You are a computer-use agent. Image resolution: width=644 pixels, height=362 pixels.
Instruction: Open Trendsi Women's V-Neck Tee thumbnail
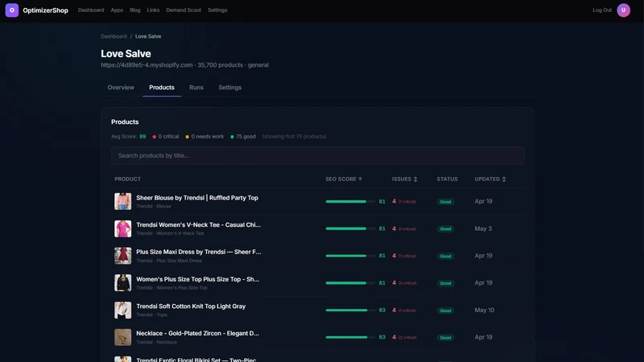click(123, 228)
